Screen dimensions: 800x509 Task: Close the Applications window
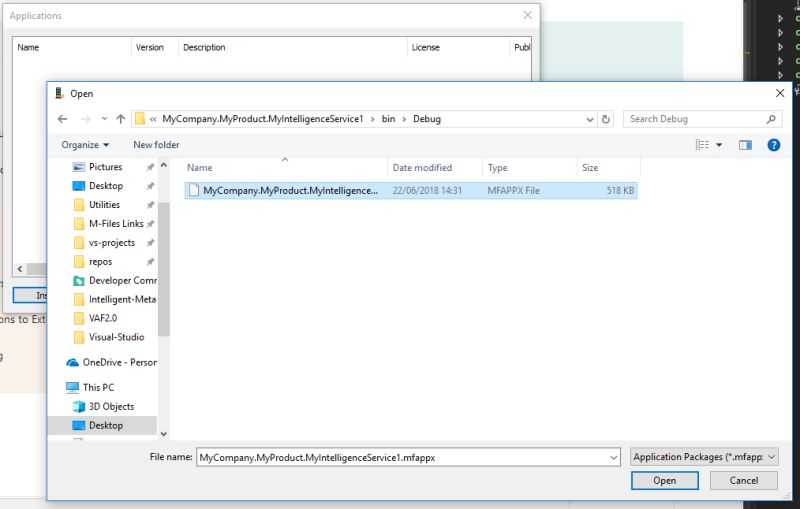pyautogui.click(x=528, y=15)
